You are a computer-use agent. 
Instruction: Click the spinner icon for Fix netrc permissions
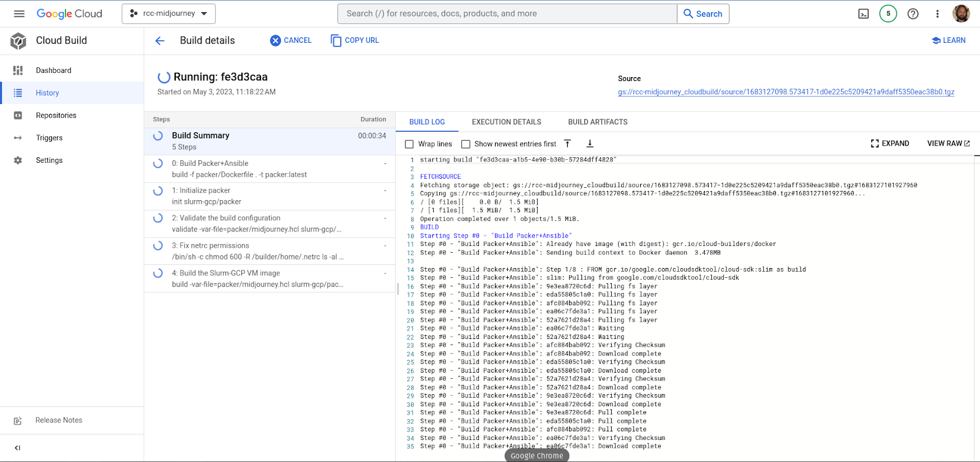[x=158, y=246]
